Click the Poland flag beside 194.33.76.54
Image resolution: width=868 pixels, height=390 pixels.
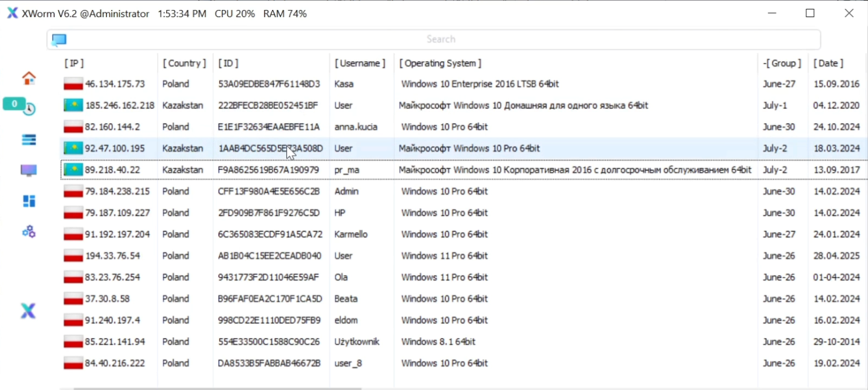[73, 256]
